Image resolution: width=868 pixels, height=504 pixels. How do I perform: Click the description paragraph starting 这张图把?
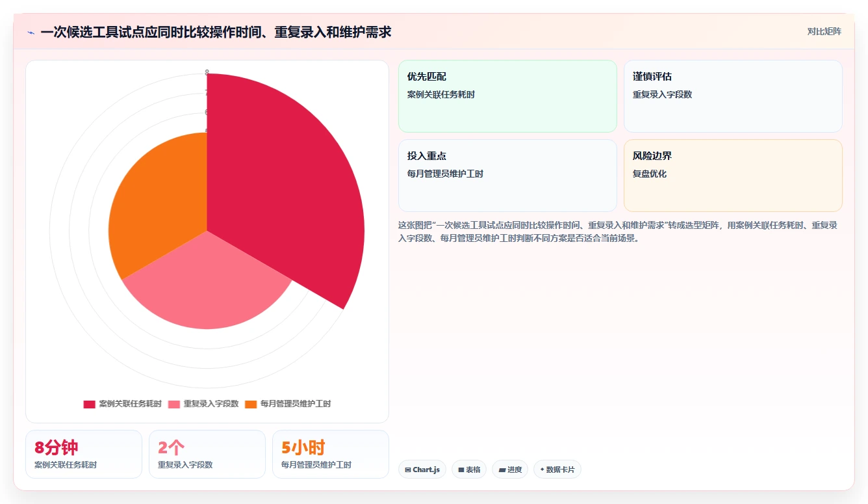pos(618,232)
